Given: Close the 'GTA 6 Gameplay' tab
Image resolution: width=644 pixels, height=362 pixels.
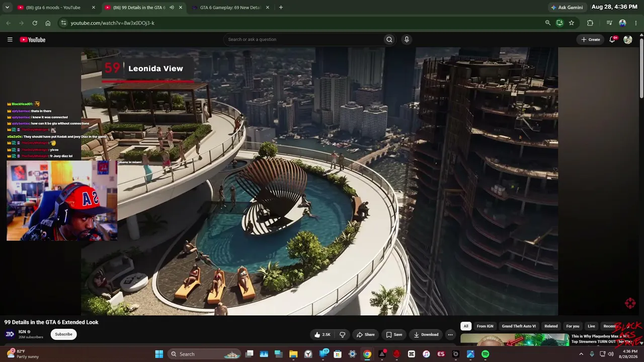Looking at the screenshot, I should [x=268, y=8].
